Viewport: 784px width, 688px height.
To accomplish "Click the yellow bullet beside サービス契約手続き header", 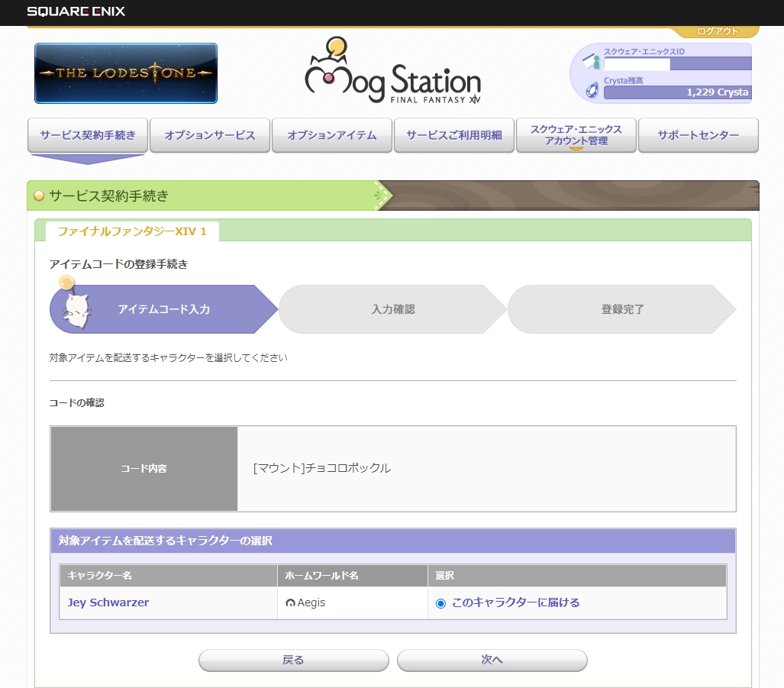I will click(40, 196).
